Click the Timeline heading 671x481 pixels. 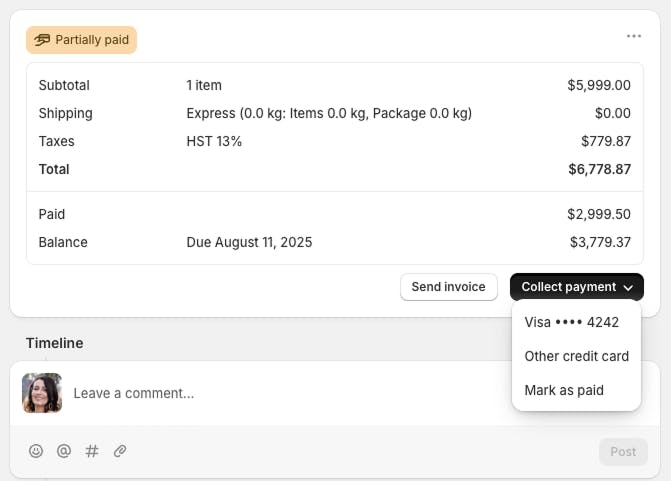click(55, 343)
